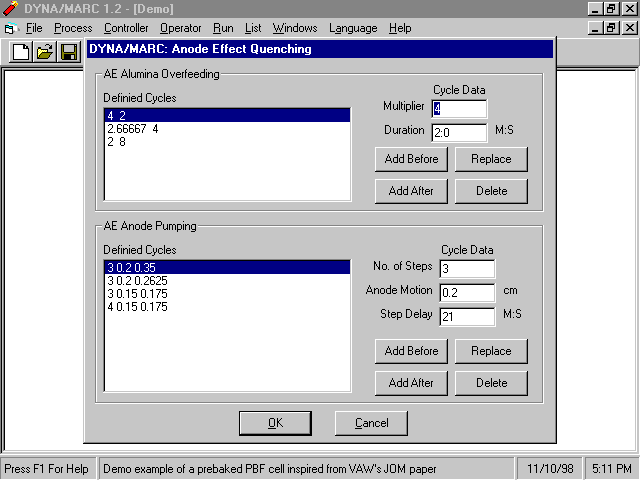Image resolution: width=640 pixels, height=480 pixels.
Task: Select the '2.66667 4' overfeeding cycle row
Action: click(x=227, y=129)
